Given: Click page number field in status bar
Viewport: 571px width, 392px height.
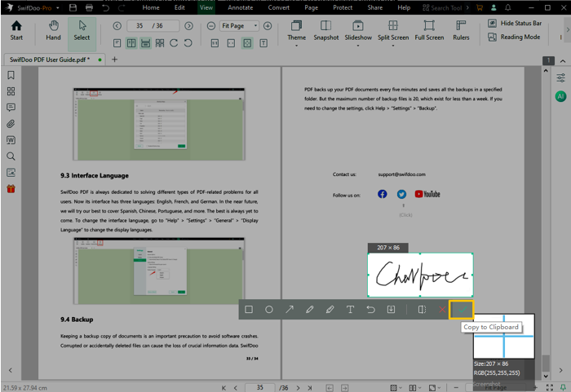Looking at the screenshot, I should click(259, 388).
